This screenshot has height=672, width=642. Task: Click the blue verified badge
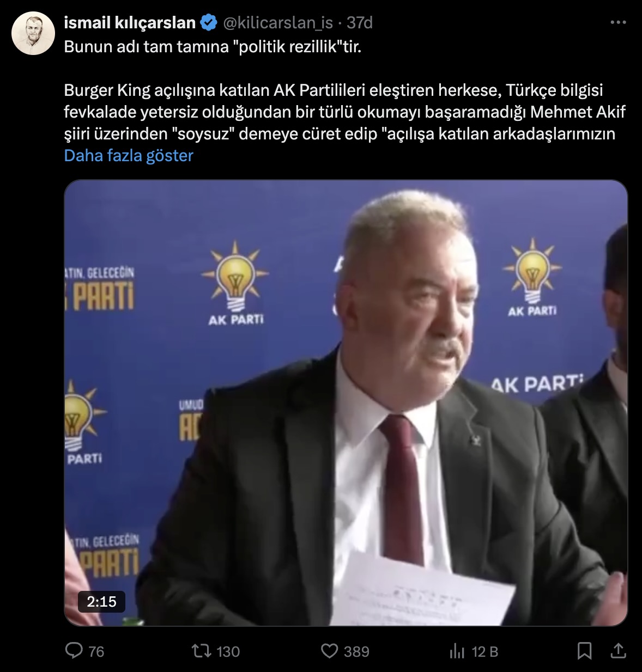coord(209,23)
